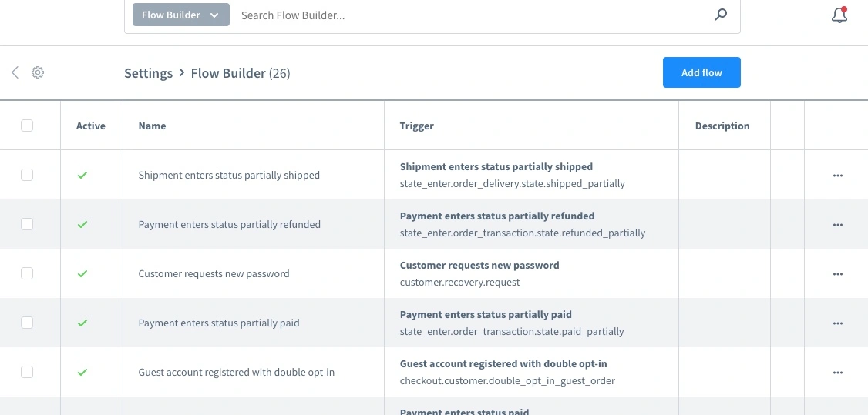Sort by the Name column header

(x=152, y=126)
